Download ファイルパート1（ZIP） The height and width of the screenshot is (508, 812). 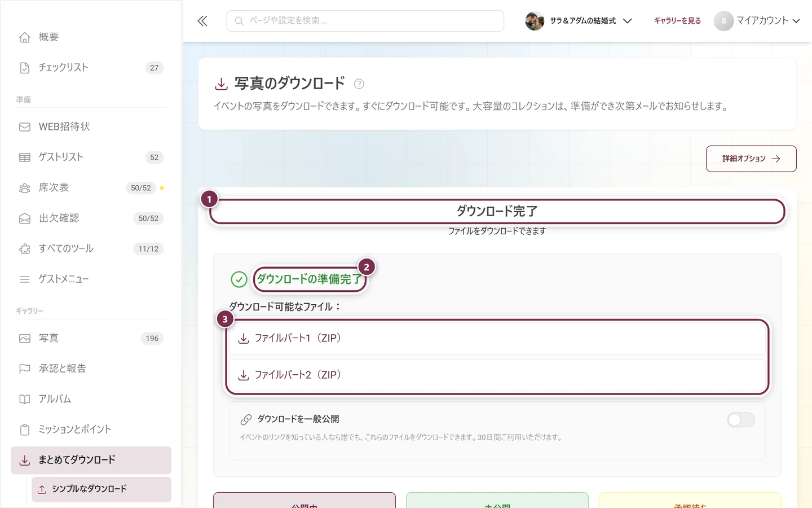497,338
